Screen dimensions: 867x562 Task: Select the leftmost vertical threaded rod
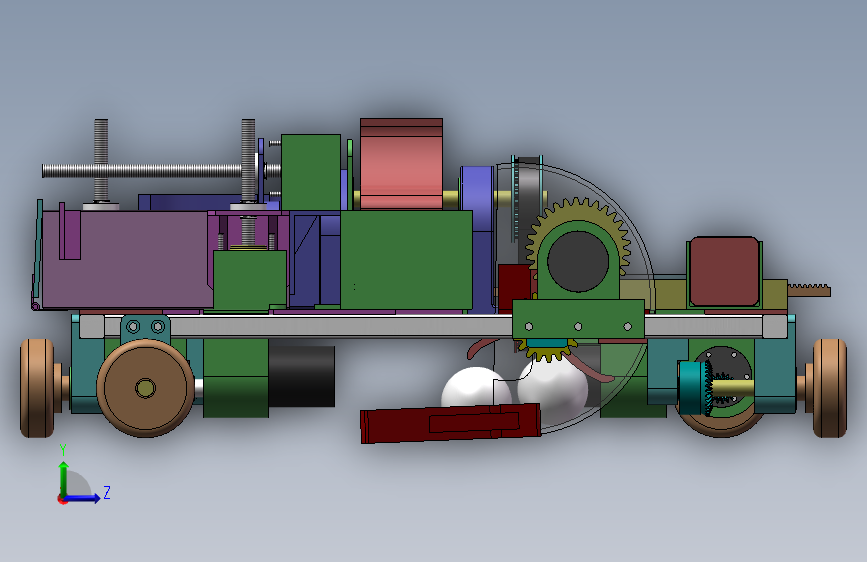point(101,160)
